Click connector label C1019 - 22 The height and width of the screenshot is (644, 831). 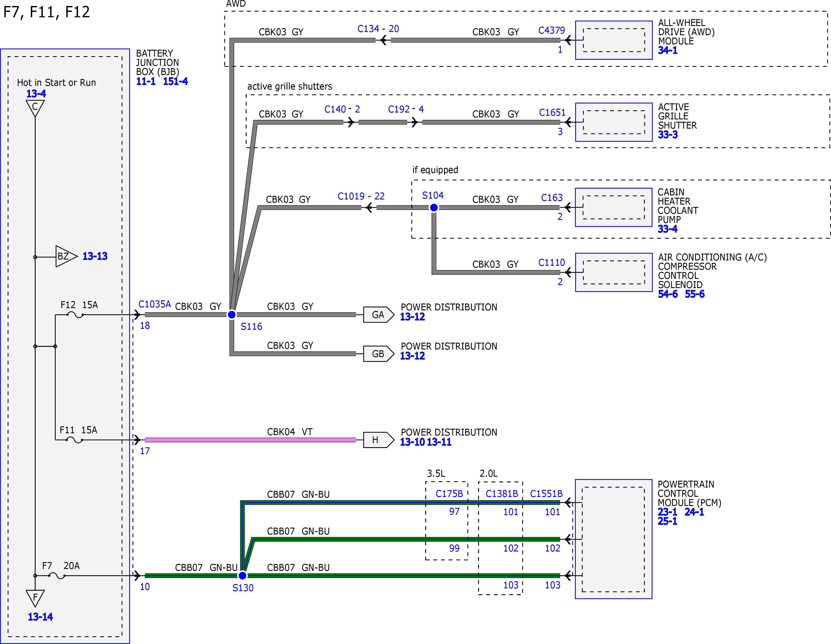[361, 196]
